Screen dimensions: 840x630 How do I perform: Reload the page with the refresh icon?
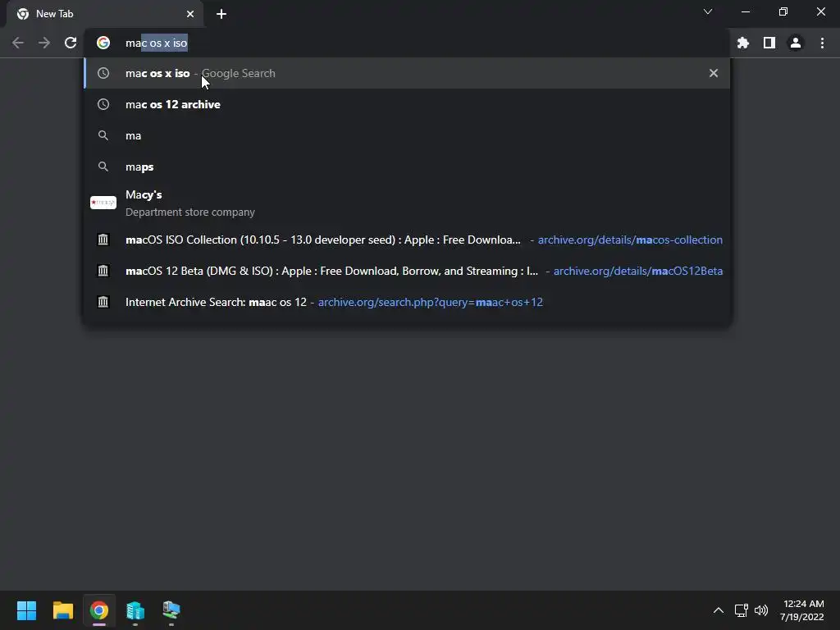coord(71,43)
